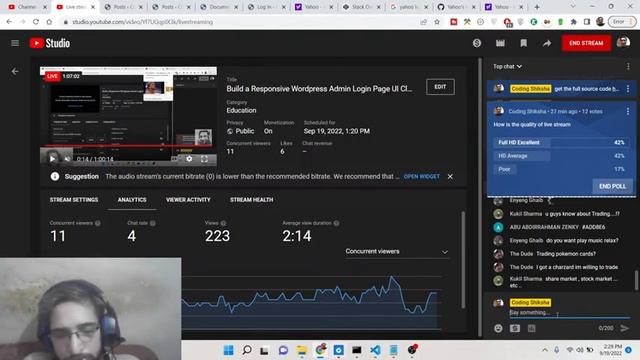This screenshot has height=360, width=640.
Task: Expand the Top chat dropdown
Action: (x=507, y=66)
